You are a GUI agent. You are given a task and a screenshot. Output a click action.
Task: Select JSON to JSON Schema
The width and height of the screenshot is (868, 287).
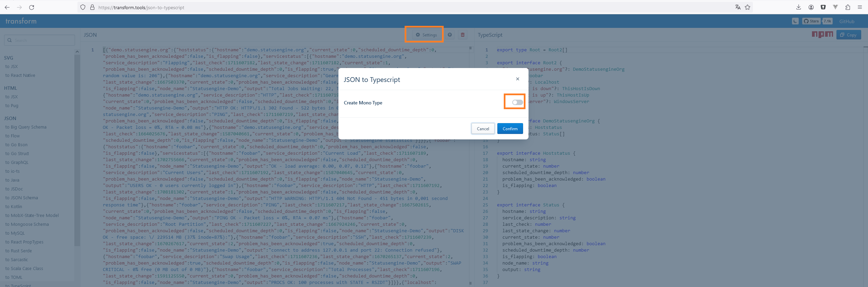coord(22,198)
